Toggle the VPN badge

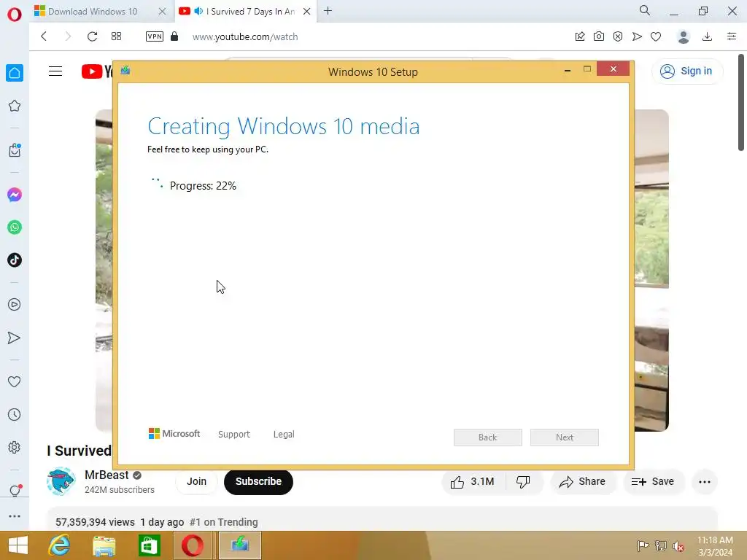[x=155, y=36]
